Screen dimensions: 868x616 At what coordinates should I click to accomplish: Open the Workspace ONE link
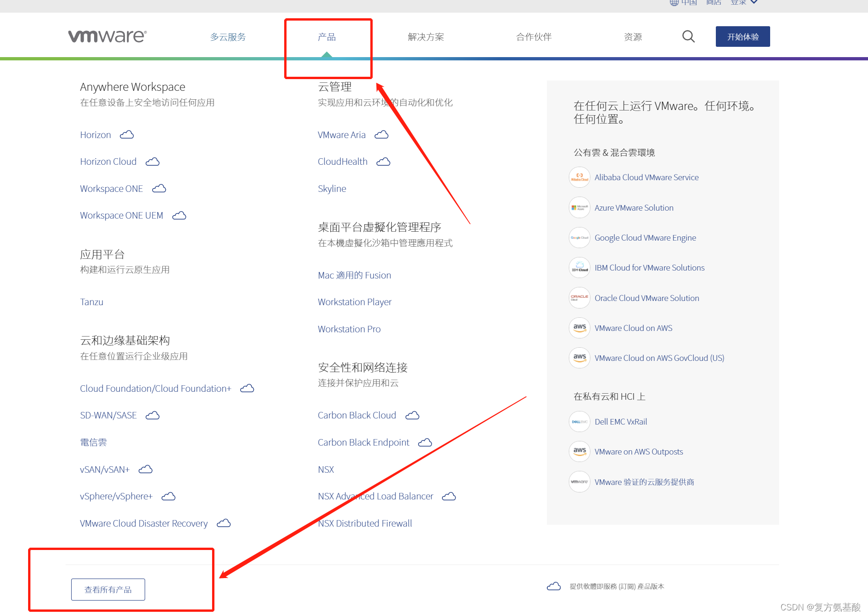pyautogui.click(x=111, y=189)
